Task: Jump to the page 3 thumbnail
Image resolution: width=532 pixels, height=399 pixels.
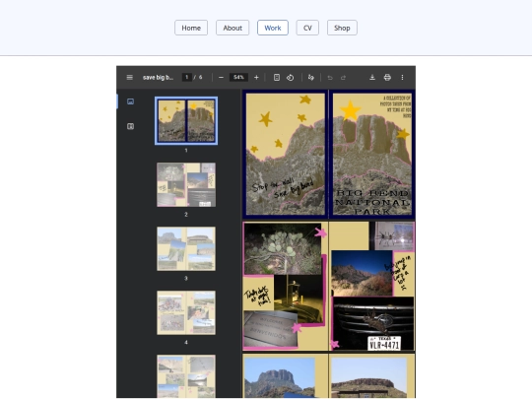Action: pyautogui.click(x=186, y=248)
